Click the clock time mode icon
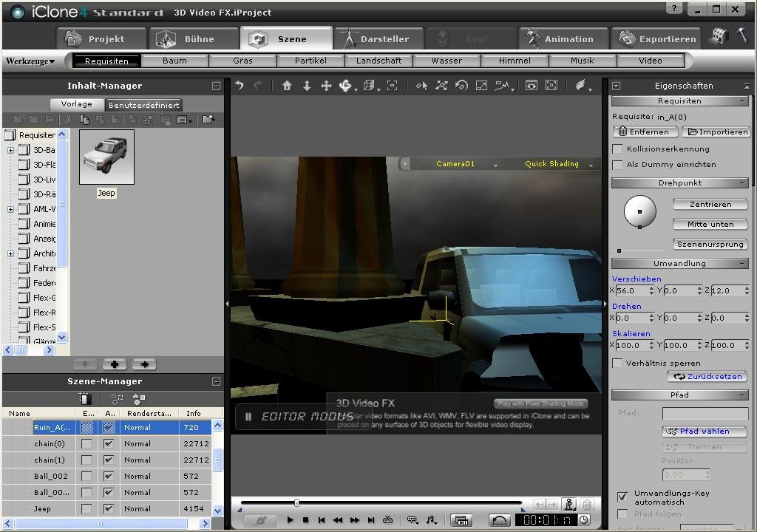 584,520
